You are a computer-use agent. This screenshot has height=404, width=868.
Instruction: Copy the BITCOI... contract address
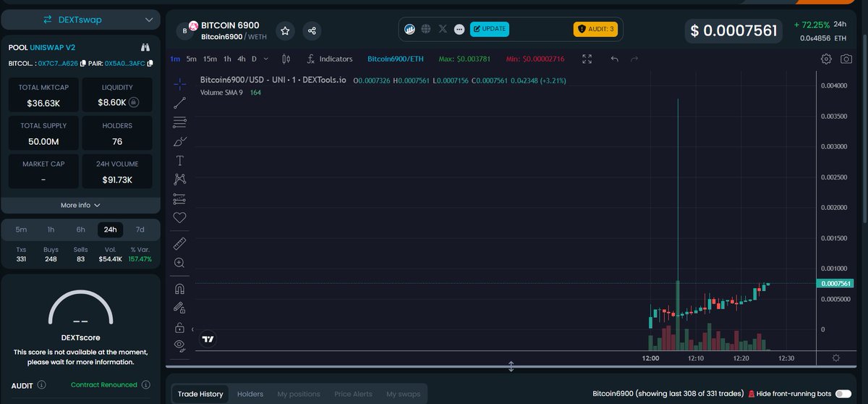point(83,64)
